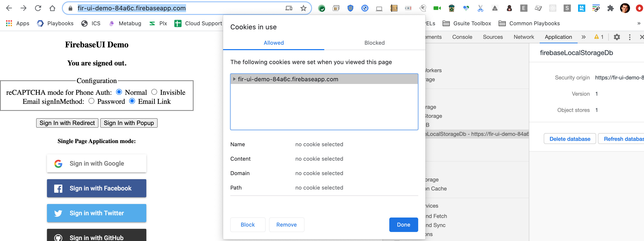The width and height of the screenshot is (644, 241).
Task: Open the site info lock icon
Action: [70, 8]
